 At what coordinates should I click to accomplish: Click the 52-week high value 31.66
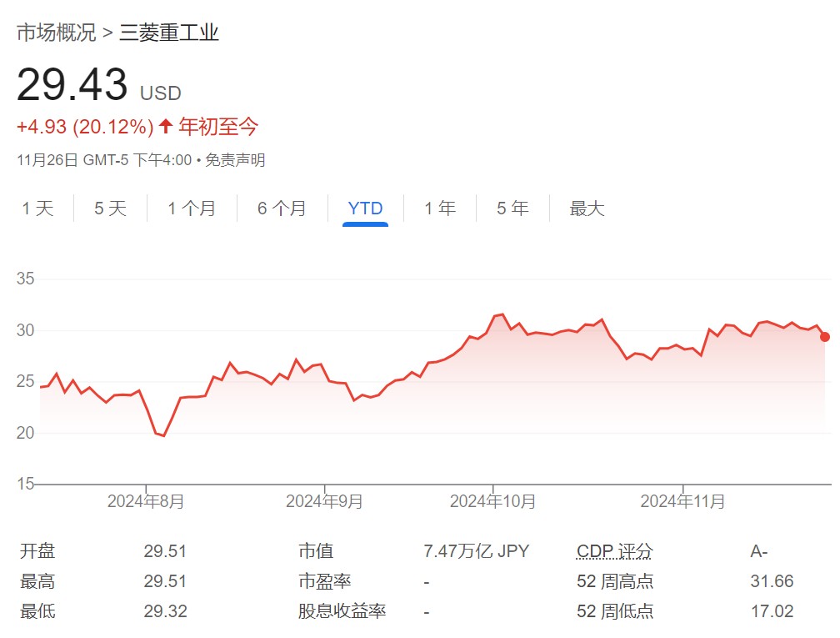(x=772, y=581)
